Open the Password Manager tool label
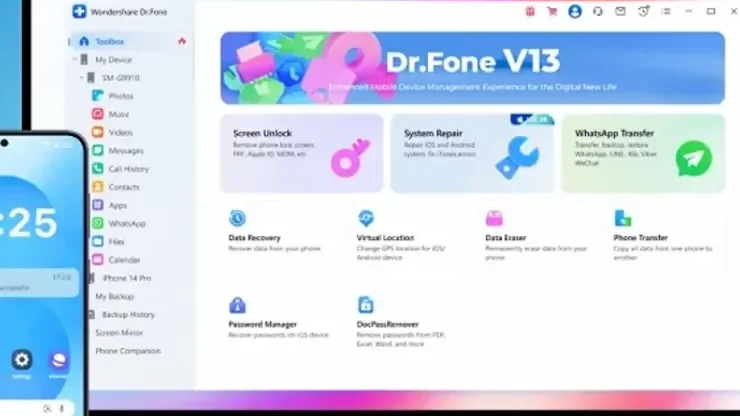Image resolution: width=740 pixels, height=416 pixels. (262, 324)
